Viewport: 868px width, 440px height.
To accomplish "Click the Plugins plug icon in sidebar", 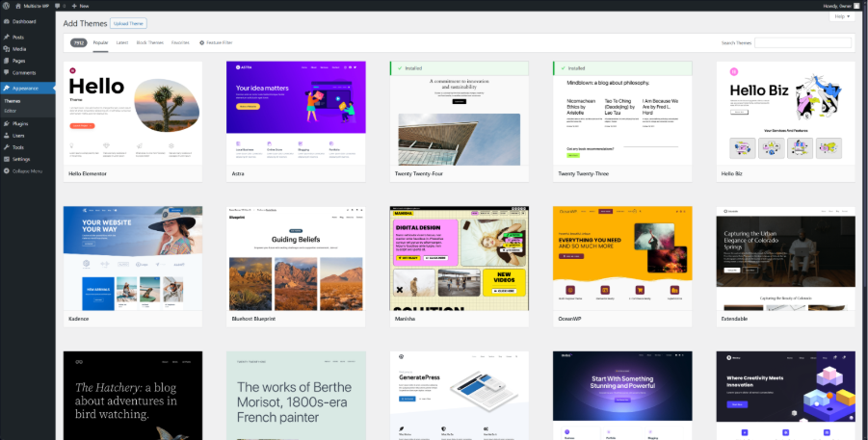I will coord(6,123).
